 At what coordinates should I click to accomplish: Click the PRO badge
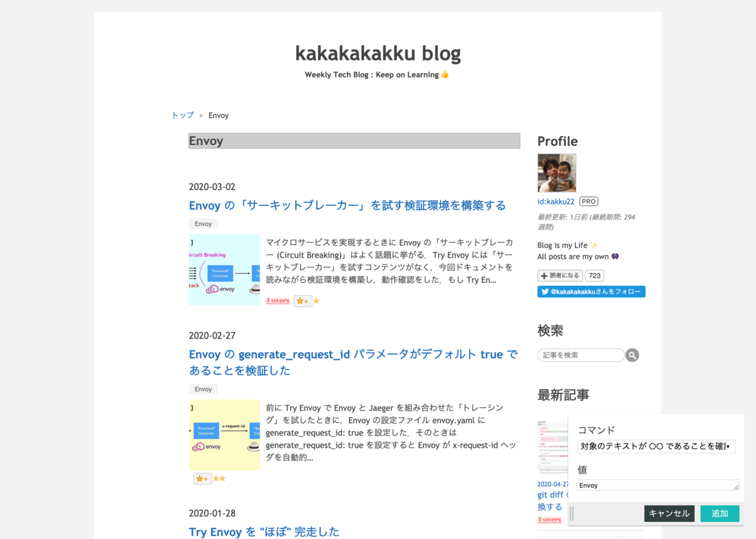pyautogui.click(x=588, y=201)
